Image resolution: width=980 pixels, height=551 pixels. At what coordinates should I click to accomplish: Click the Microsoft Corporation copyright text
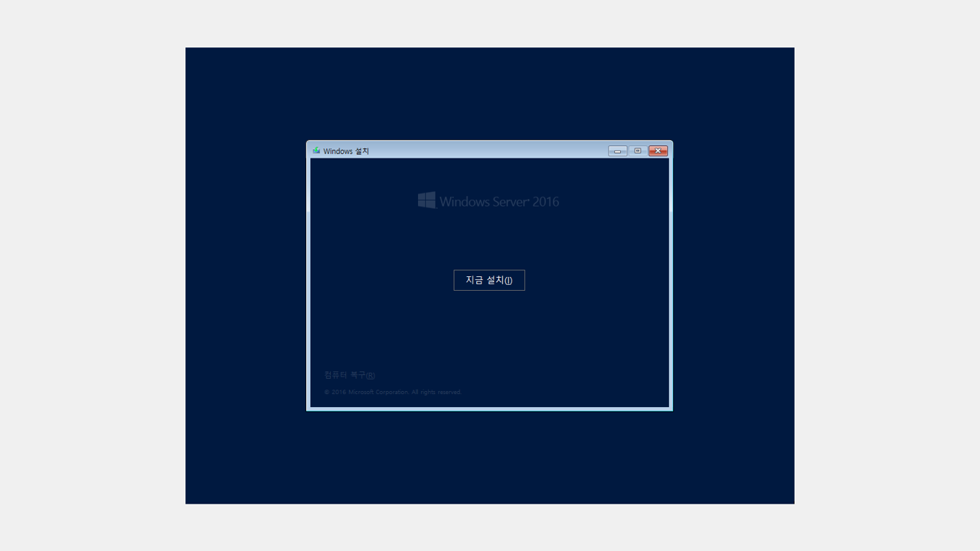tap(393, 392)
